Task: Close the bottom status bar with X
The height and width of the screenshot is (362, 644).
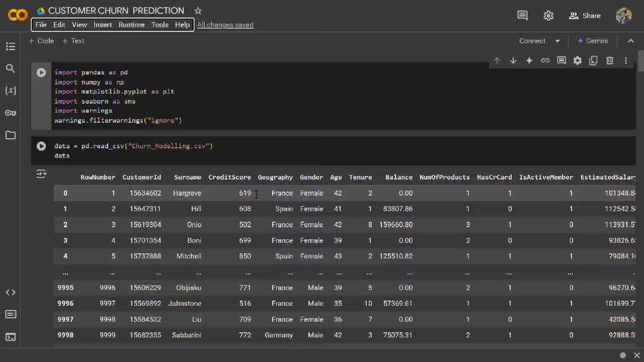Action: tap(637, 355)
